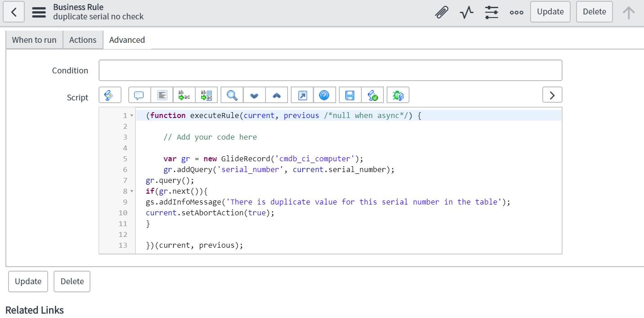Click the format code icon
This screenshot has width=644, height=318.
point(162,95)
